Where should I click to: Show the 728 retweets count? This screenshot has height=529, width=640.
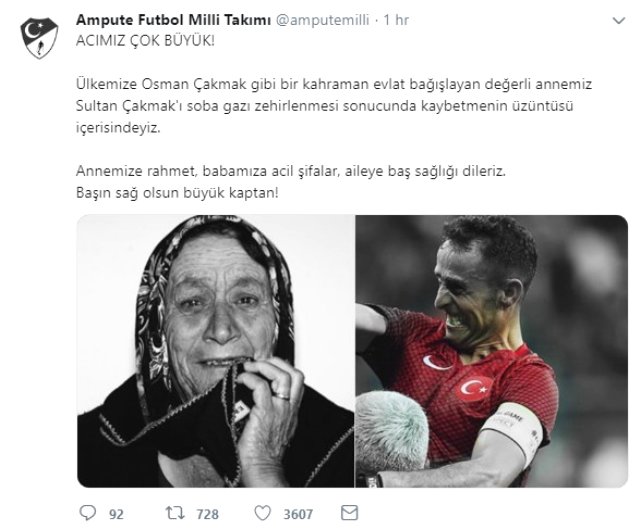click(x=207, y=514)
